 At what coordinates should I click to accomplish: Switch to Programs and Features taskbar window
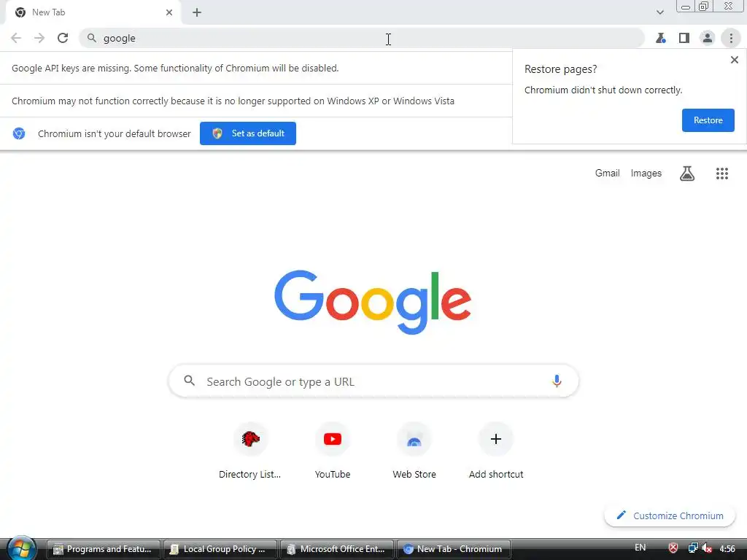pos(103,549)
